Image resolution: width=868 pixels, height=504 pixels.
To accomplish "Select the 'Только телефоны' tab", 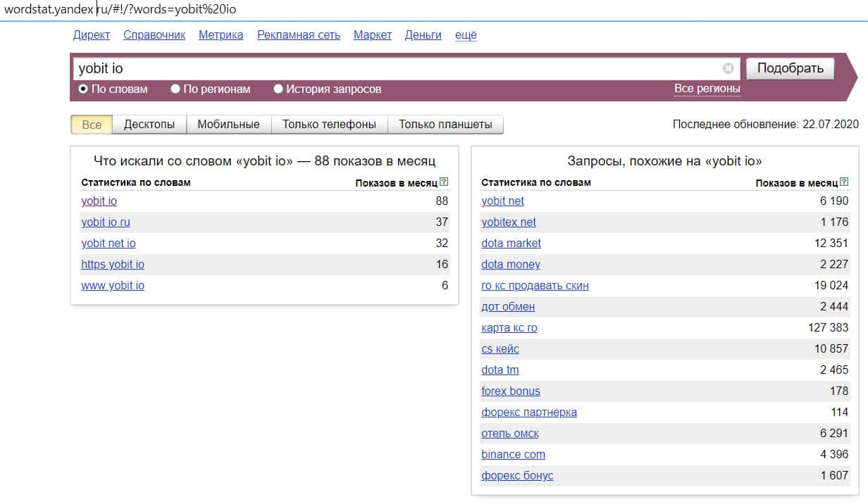I will [329, 125].
